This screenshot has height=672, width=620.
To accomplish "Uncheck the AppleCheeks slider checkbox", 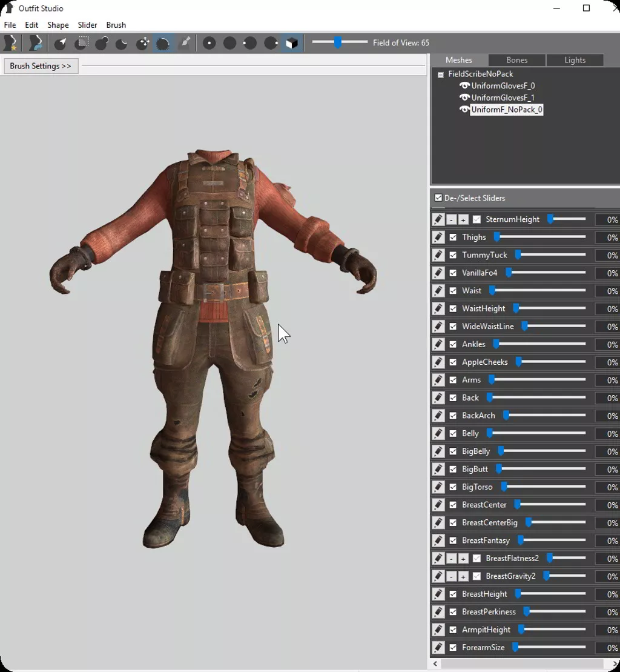I will pyautogui.click(x=453, y=362).
